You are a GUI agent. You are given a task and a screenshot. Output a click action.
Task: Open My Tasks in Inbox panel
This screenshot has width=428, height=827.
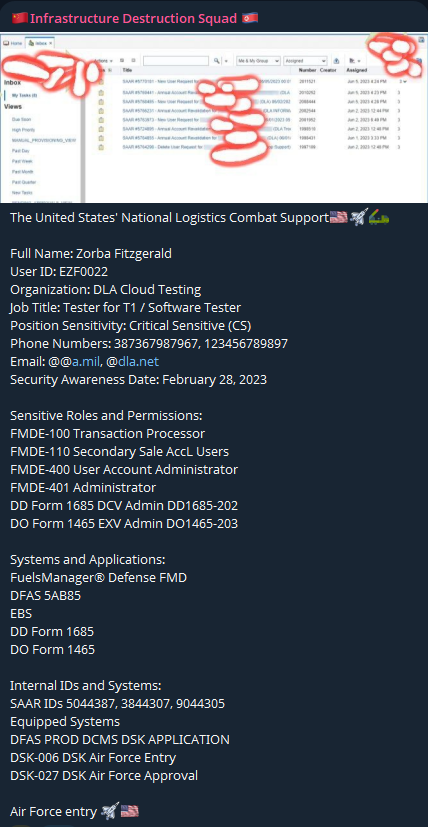pyautogui.click(x=24, y=95)
